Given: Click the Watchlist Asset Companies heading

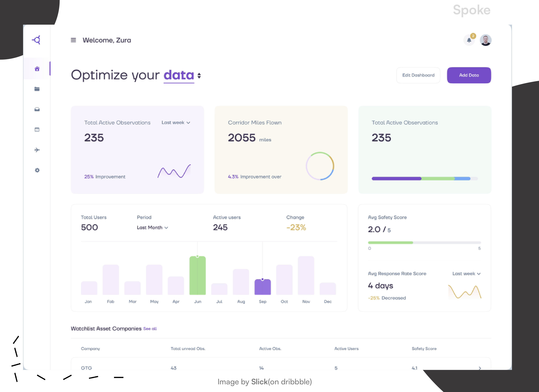Looking at the screenshot, I should (106, 329).
